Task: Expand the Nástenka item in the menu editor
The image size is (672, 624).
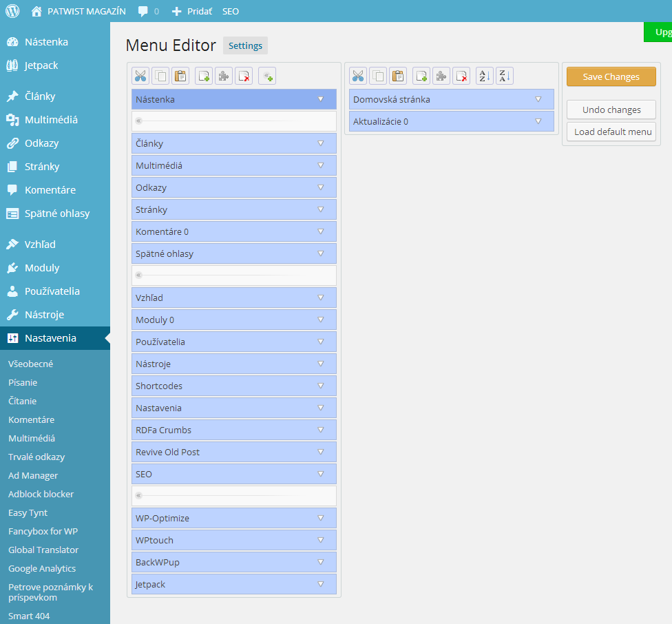Action: tap(321, 99)
